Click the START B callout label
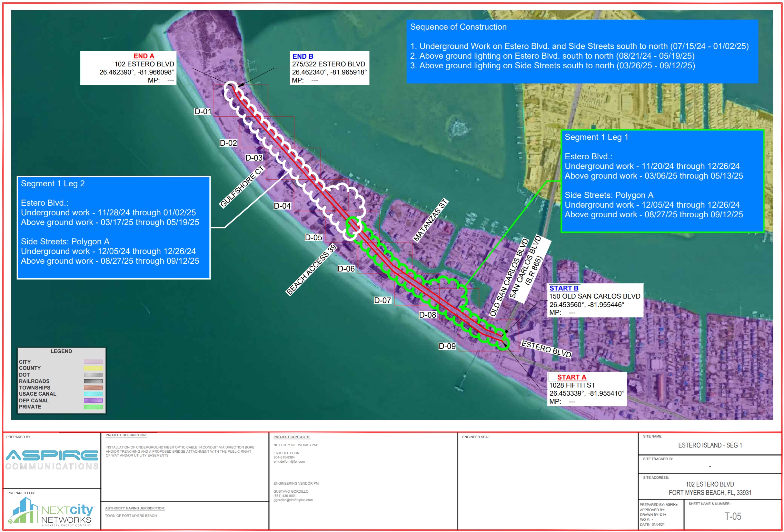Image resolution: width=784 pixels, height=532 pixels. coord(564,288)
